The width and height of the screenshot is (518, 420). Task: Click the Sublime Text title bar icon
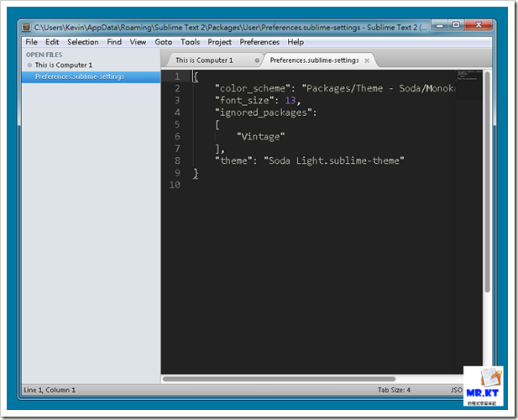click(26, 27)
